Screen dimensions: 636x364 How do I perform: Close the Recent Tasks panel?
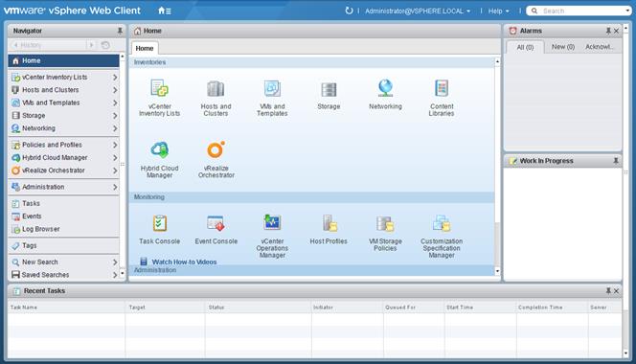tap(616, 290)
